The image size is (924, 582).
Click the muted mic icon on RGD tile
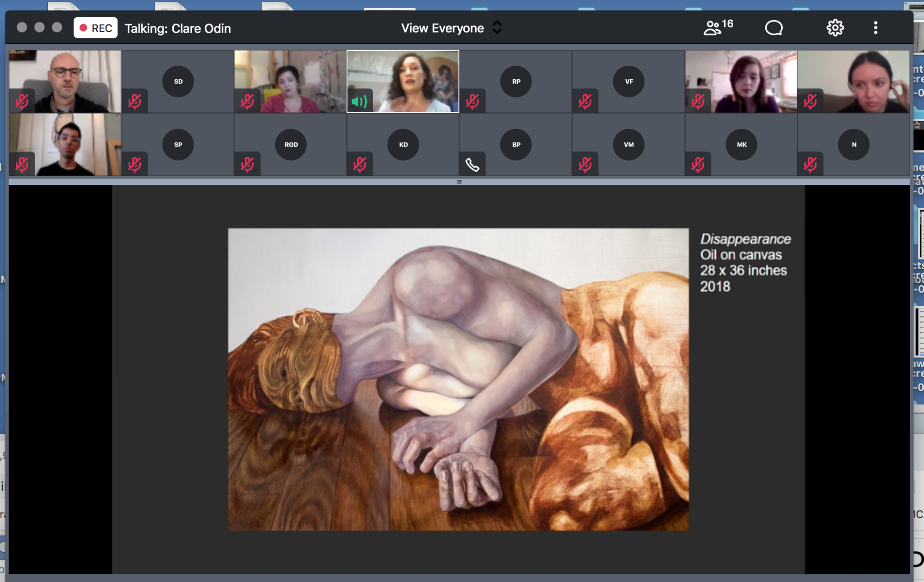(247, 165)
